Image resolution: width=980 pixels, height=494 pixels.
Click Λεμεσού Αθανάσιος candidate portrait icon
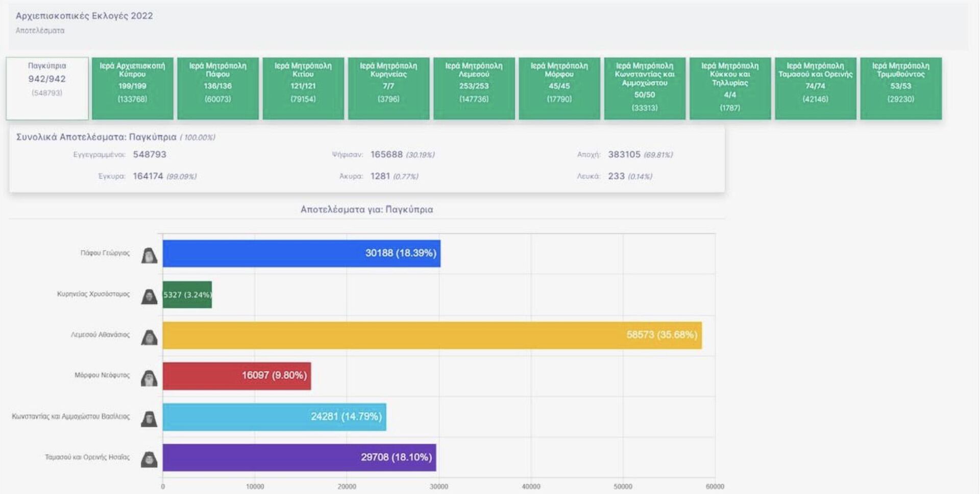(x=149, y=337)
